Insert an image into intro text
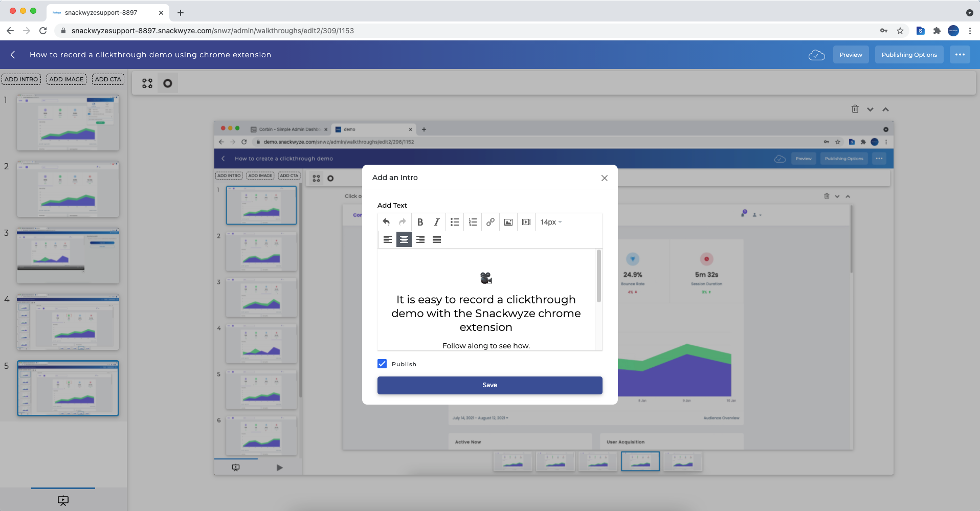Viewport: 980px width, 511px height. (x=508, y=222)
